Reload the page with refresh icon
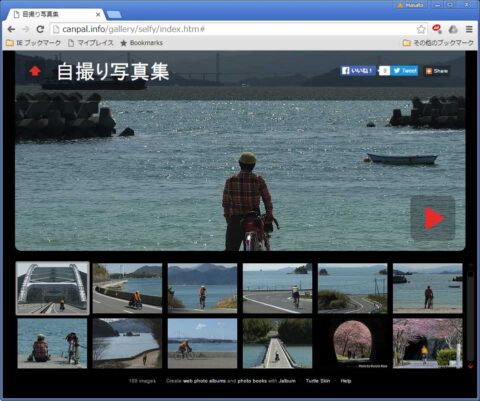This screenshot has height=401, width=480. coord(40,29)
